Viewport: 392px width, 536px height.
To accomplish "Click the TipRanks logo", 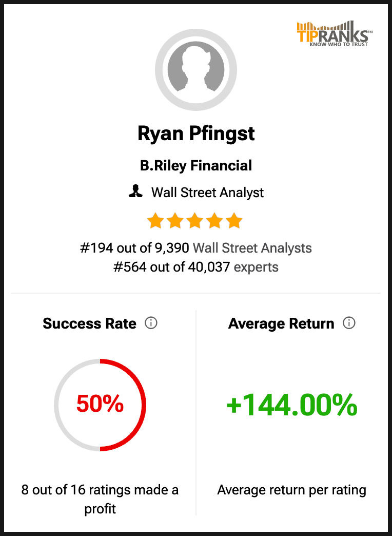I will pos(334,33).
